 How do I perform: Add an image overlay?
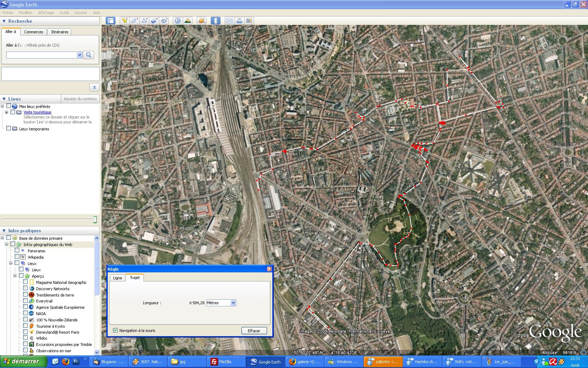pyautogui.click(x=154, y=21)
